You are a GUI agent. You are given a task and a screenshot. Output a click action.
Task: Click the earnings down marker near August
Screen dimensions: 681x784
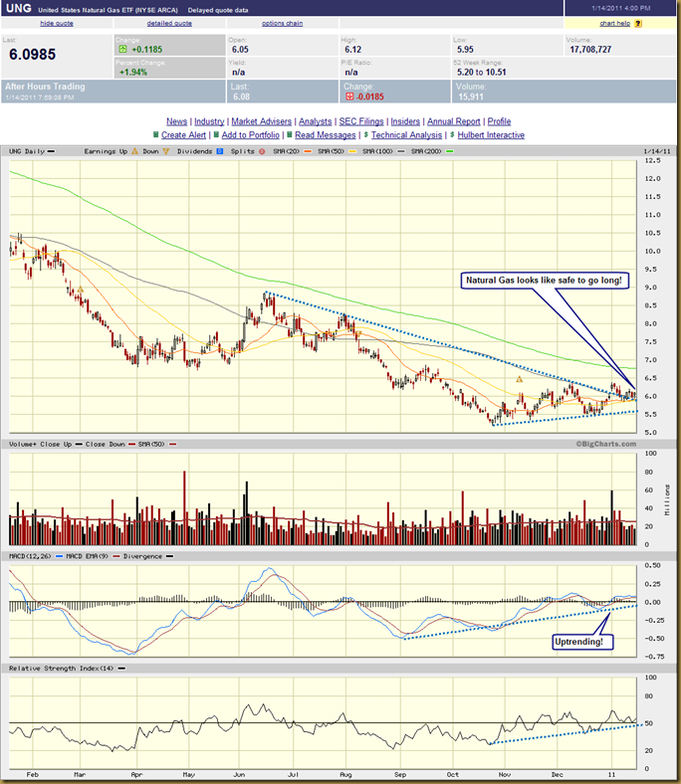pyautogui.click(x=358, y=333)
